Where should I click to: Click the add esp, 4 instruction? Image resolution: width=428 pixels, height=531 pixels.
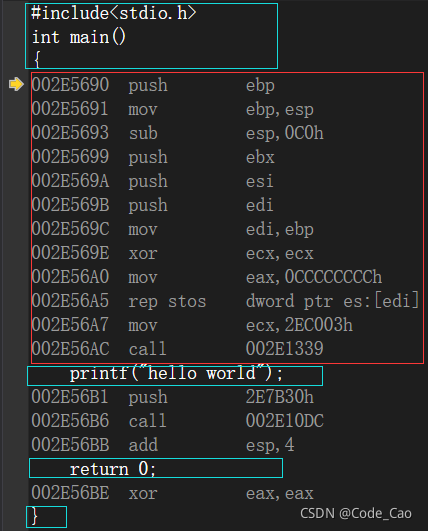click(163, 445)
